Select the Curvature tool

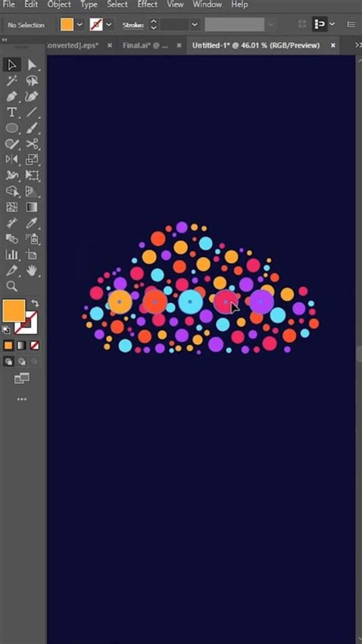pos(32,96)
